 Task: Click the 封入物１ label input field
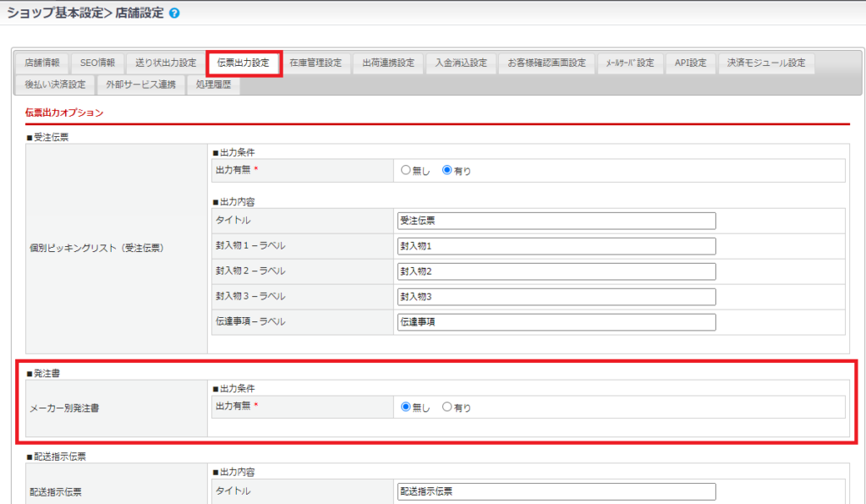tap(556, 246)
